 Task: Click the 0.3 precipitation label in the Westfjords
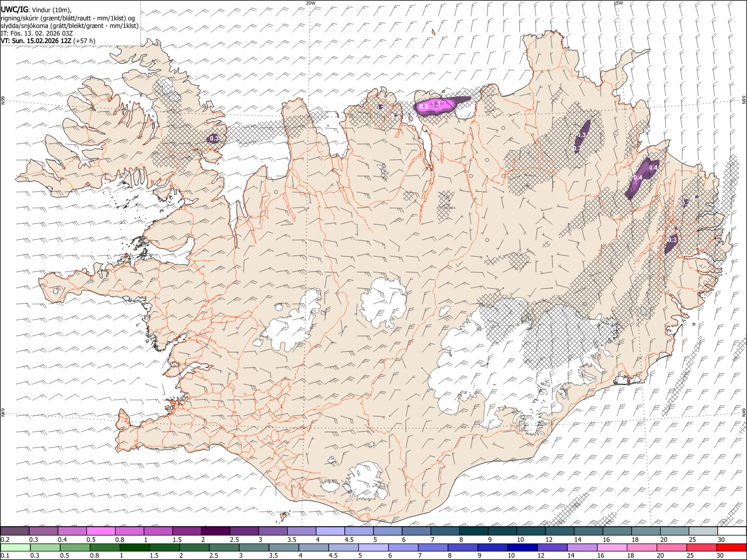pyautogui.click(x=214, y=138)
